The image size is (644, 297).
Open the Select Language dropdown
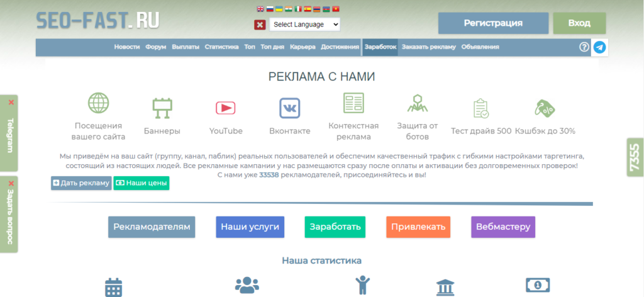point(305,25)
